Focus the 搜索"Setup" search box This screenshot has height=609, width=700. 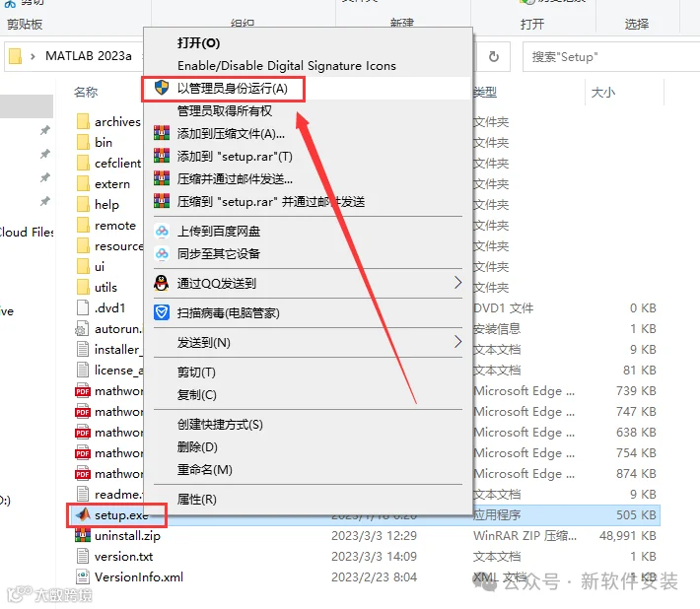(x=611, y=57)
